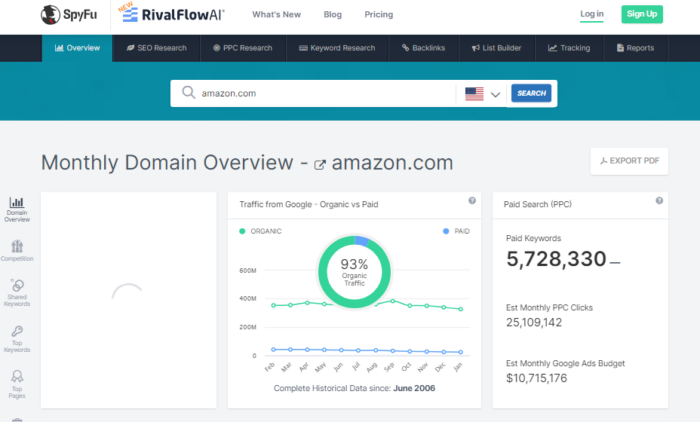Screen dimensions: 700x422
Task: Click the 93% Organic Traffic donut
Action: (x=354, y=272)
